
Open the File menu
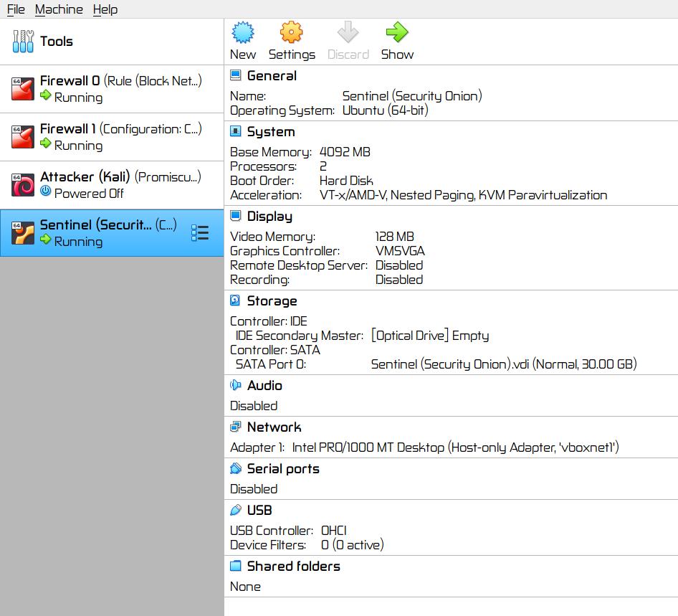(16, 9)
